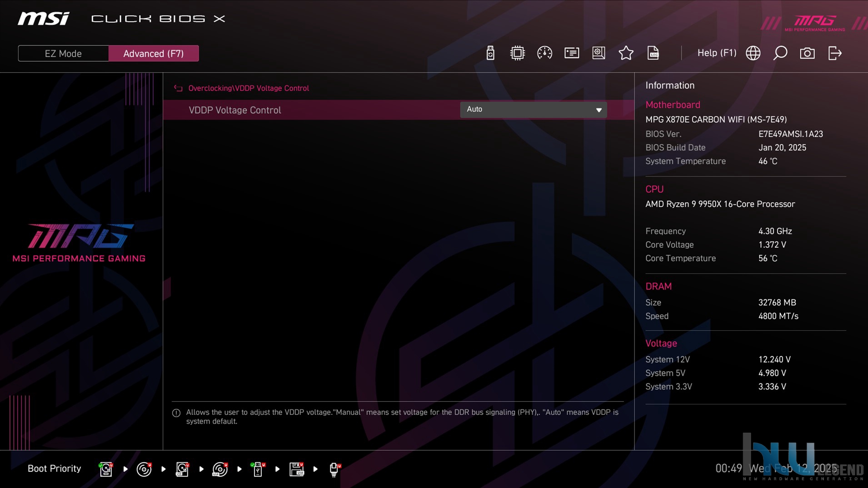Click the System Temperature 46 °C value

[x=768, y=161]
